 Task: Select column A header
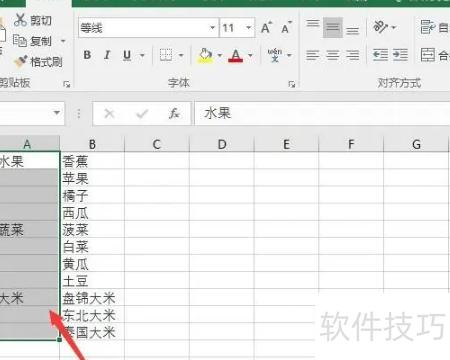(29, 144)
